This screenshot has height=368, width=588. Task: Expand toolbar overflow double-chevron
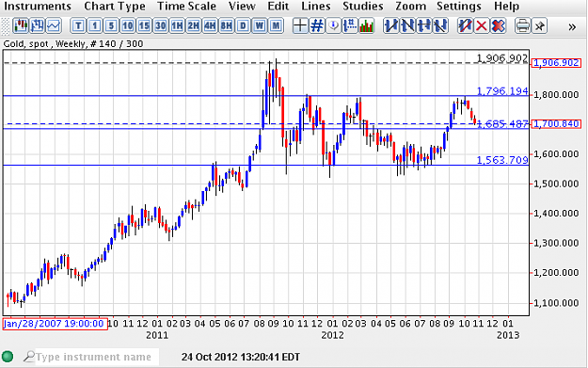(x=572, y=26)
